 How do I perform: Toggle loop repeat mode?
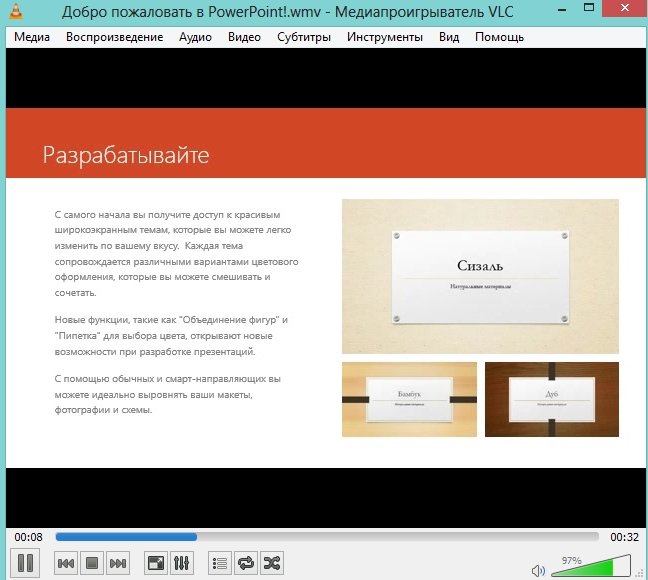pos(245,564)
